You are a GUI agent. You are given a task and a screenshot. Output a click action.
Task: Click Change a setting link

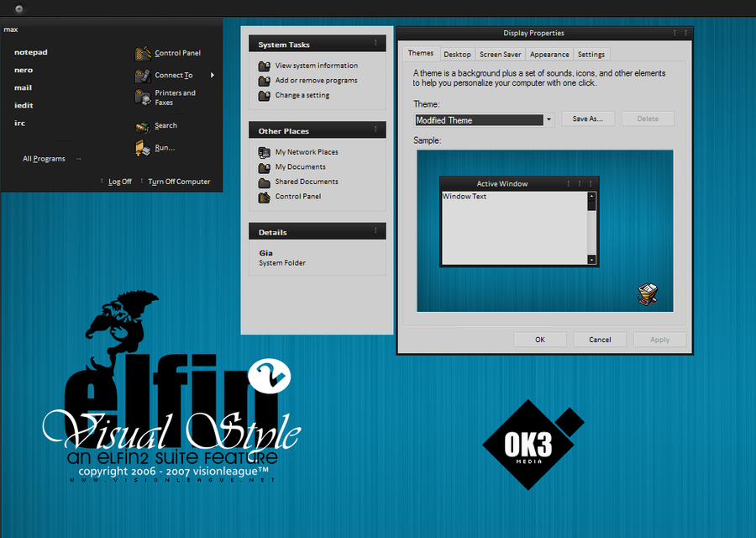302,96
